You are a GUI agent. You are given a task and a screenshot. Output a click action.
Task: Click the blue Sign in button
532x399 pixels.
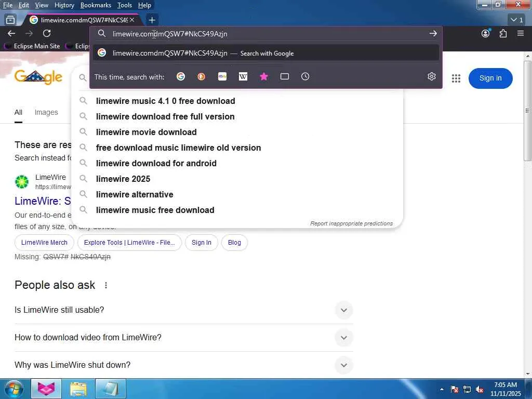(490, 78)
